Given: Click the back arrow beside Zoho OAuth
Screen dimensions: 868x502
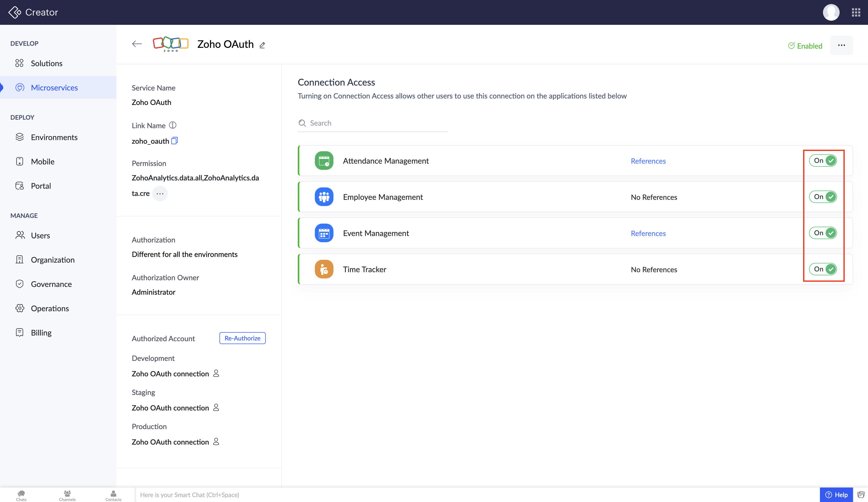Looking at the screenshot, I should tap(137, 44).
